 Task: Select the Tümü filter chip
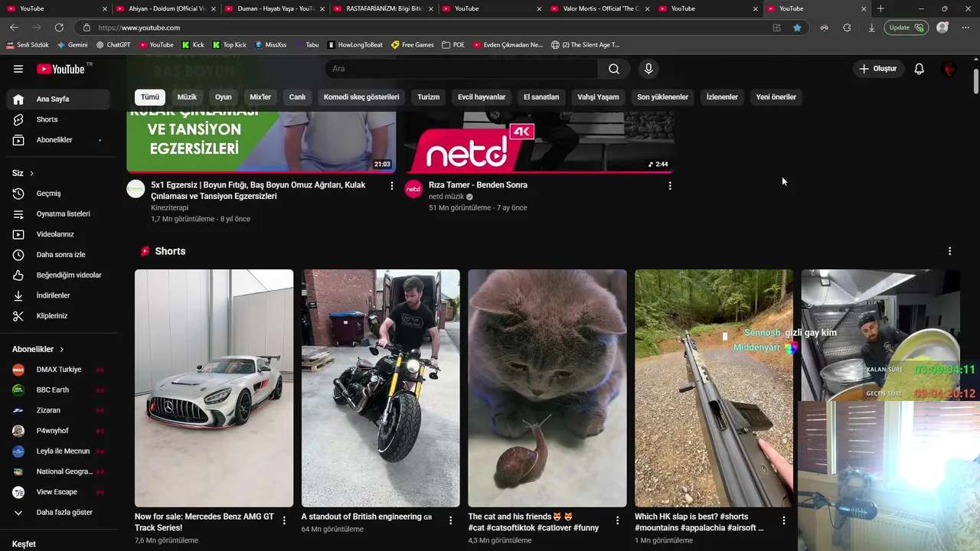point(150,97)
